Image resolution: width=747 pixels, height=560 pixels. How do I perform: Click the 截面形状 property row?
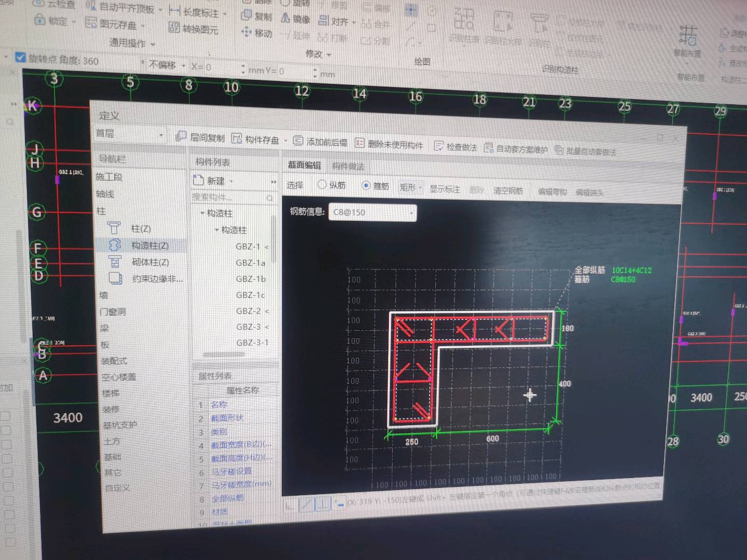pyautogui.click(x=236, y=418)
